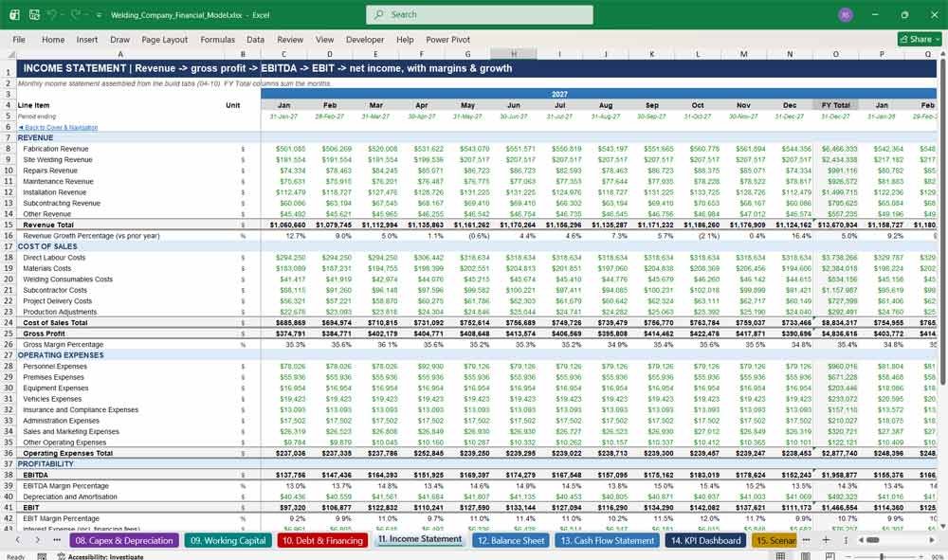This screenshot has height=560, width=948.
Task: Click previous sheet navigation arrow
Action: [x=18, y=540]
